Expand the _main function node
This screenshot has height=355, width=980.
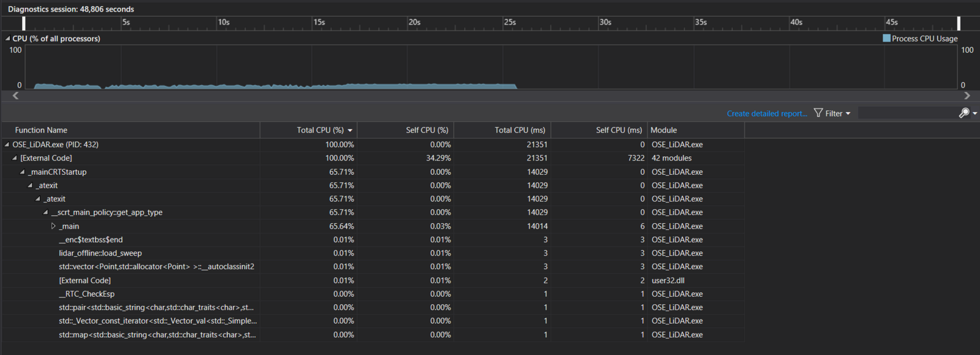pyautogui.click(x=53, y=226)
